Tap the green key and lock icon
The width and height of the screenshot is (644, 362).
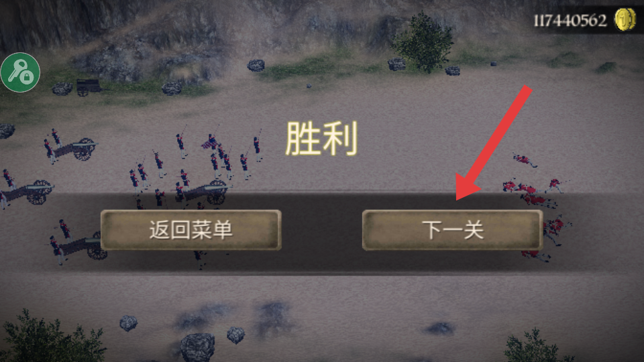[20, 72]
